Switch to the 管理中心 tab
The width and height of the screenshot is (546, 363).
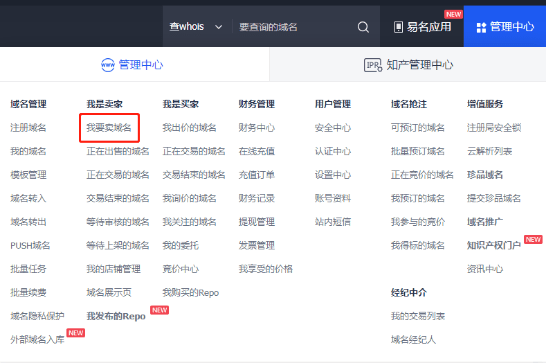click(132, 65)
